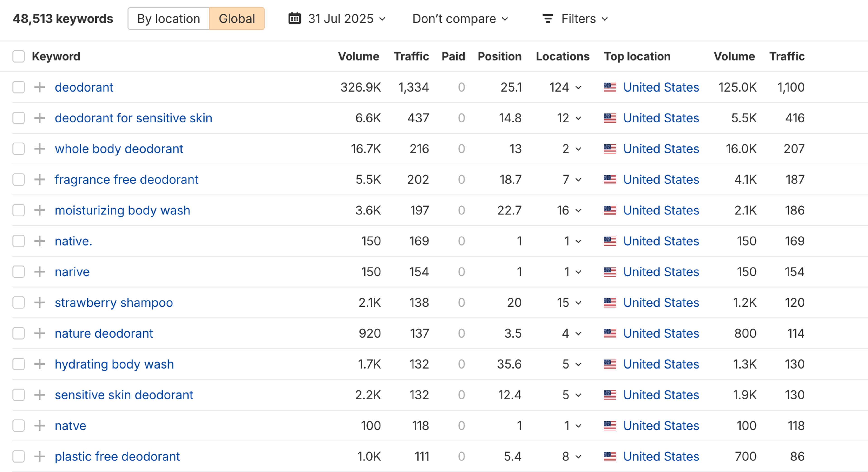Click the calendar icon next to 31 Jul 2025
868x472 pixels.
[x=294, y=19]
